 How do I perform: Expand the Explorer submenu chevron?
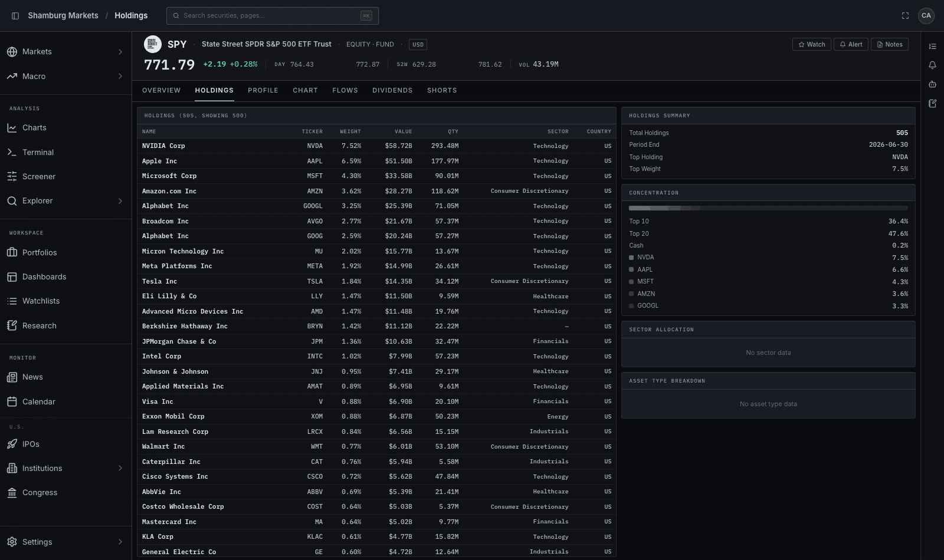pyautogui.click(x=120, y=201)
